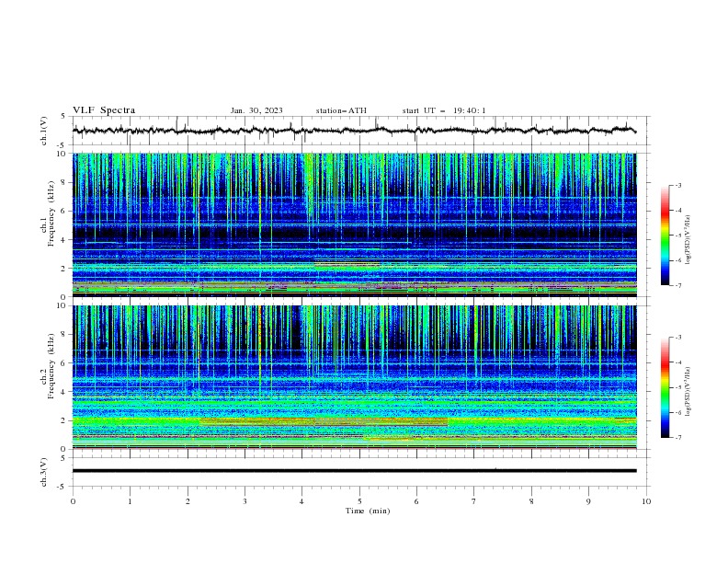Viewport: 728px width, 563px height.
Task: Click the 'Time (min)' axis label
Action: click(368, 511)
